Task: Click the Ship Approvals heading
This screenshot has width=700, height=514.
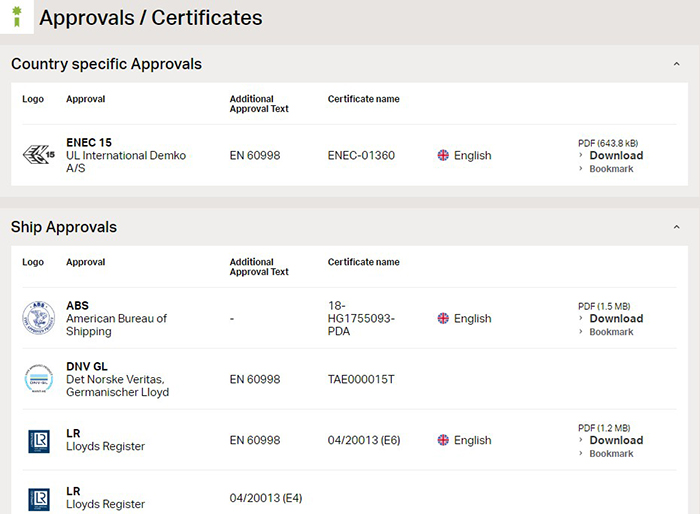Action: click(x=64, y=227)
